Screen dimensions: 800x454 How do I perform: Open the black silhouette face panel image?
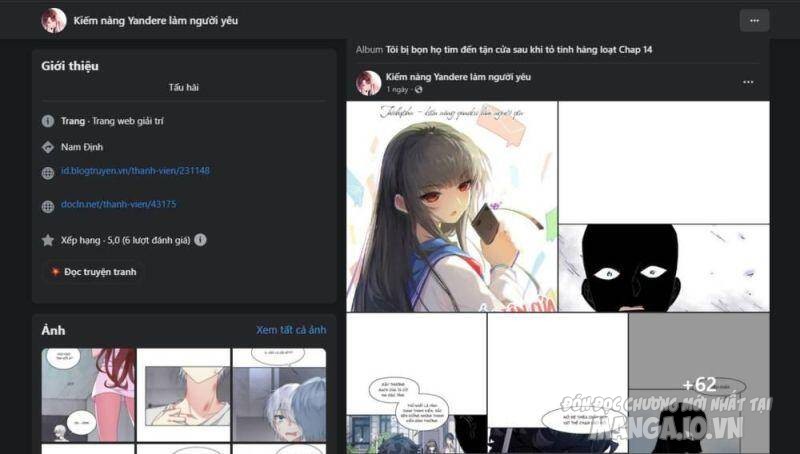664,268
